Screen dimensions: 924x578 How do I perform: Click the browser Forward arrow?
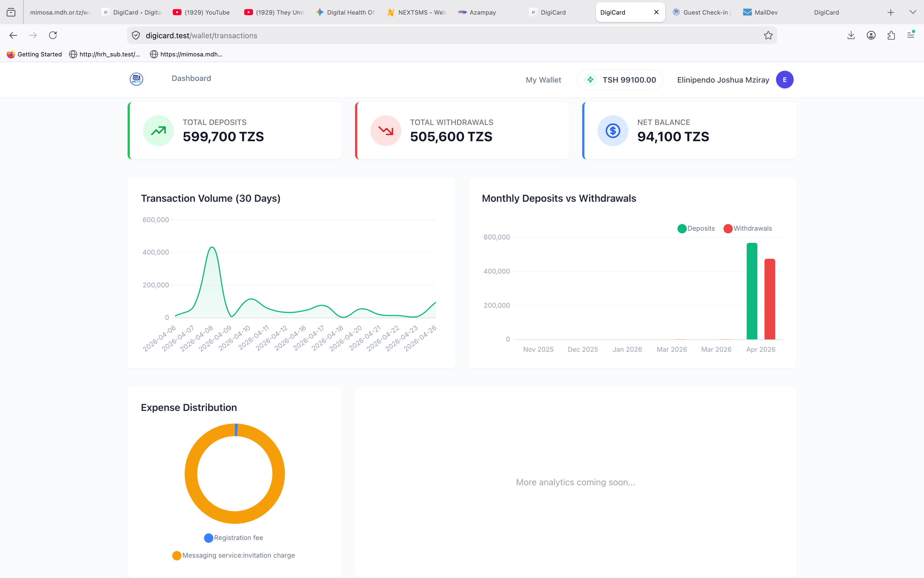[x=33, y=36]
